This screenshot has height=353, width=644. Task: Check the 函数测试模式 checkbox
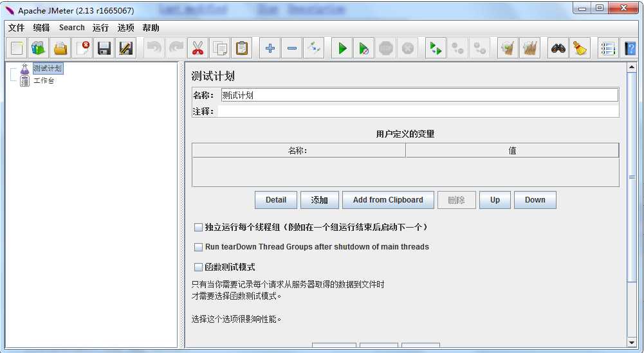(198, 267)
